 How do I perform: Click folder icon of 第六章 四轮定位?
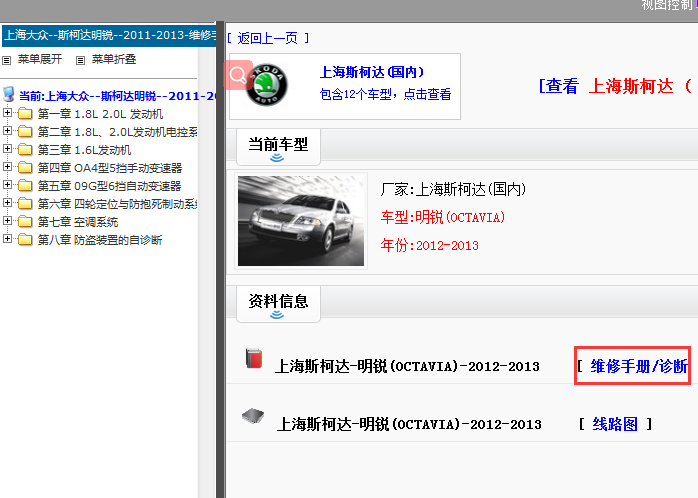(x=25, y=203)
